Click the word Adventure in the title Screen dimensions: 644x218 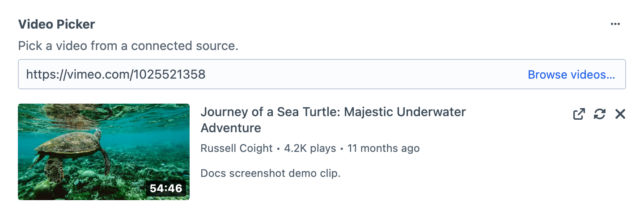tap(231, 128)
